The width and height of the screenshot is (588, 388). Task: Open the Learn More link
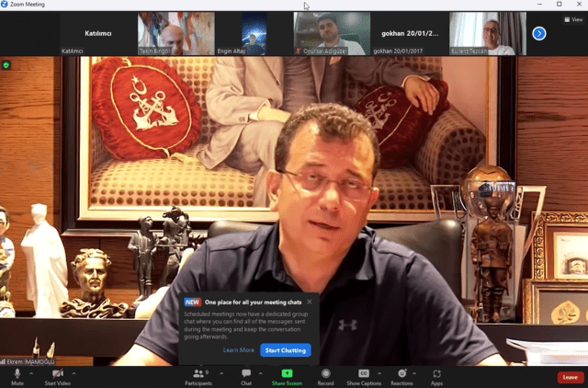pos(238,350)
